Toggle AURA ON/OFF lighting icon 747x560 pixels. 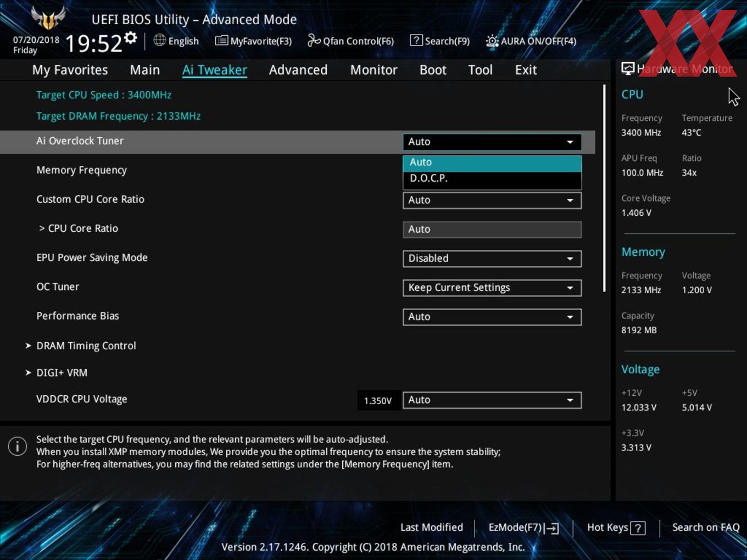point(492,41)
